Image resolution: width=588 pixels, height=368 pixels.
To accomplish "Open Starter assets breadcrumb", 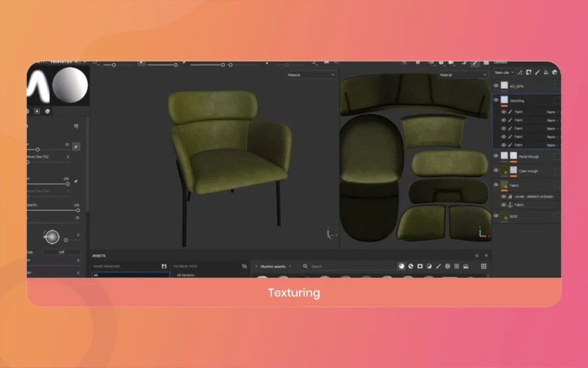I will click(x=273, y=266).
